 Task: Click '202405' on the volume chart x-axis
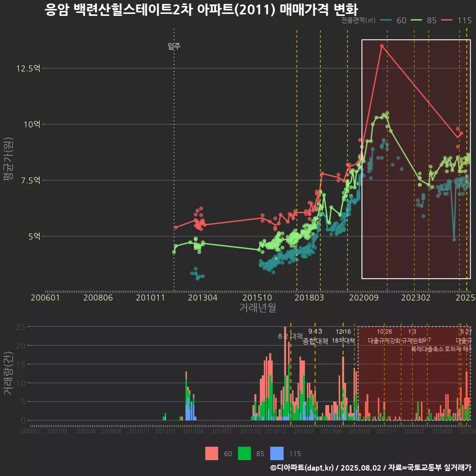[442, 431]
